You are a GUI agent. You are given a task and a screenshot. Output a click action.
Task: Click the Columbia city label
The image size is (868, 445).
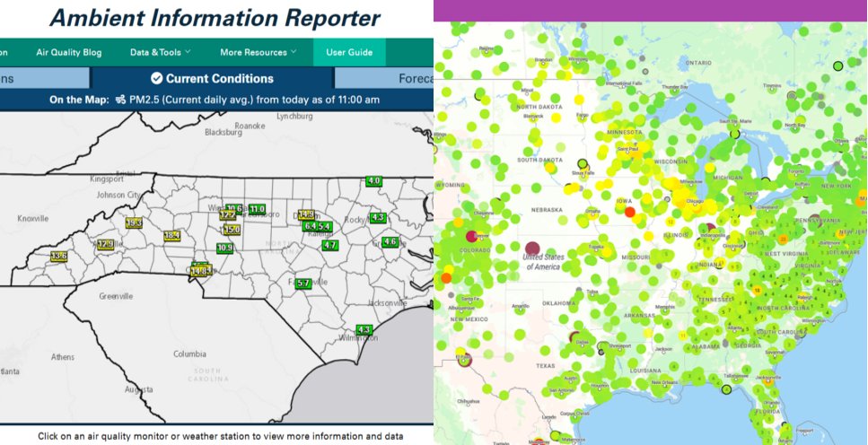[190, 353]
